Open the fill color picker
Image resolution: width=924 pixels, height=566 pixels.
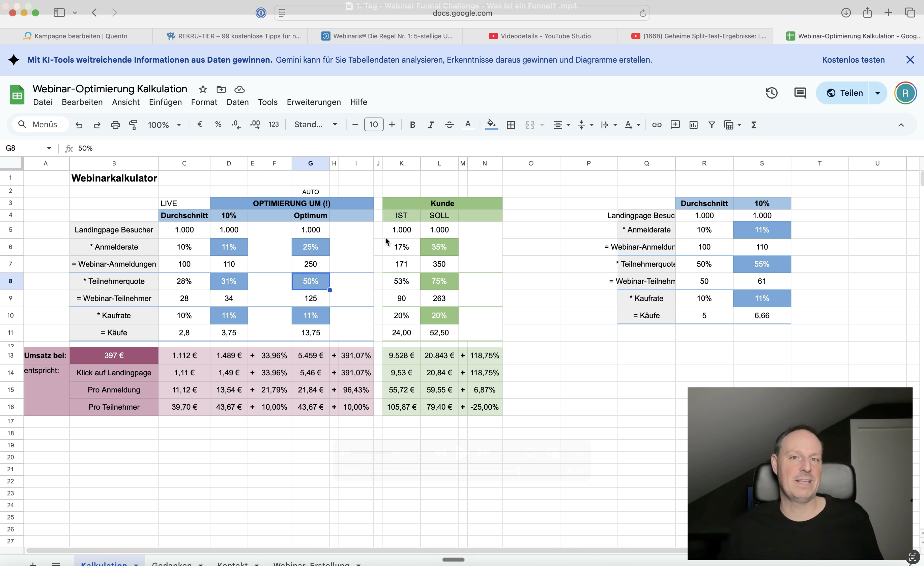tap(491, 125)
